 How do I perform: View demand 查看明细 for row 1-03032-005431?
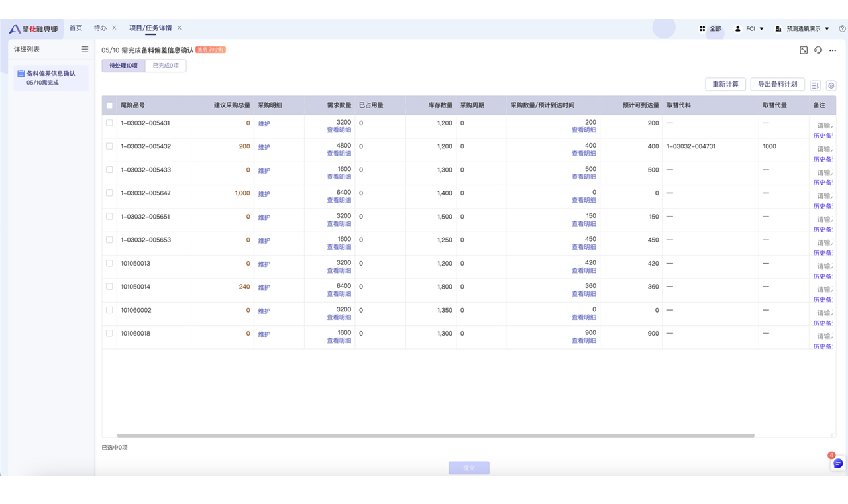339,130
